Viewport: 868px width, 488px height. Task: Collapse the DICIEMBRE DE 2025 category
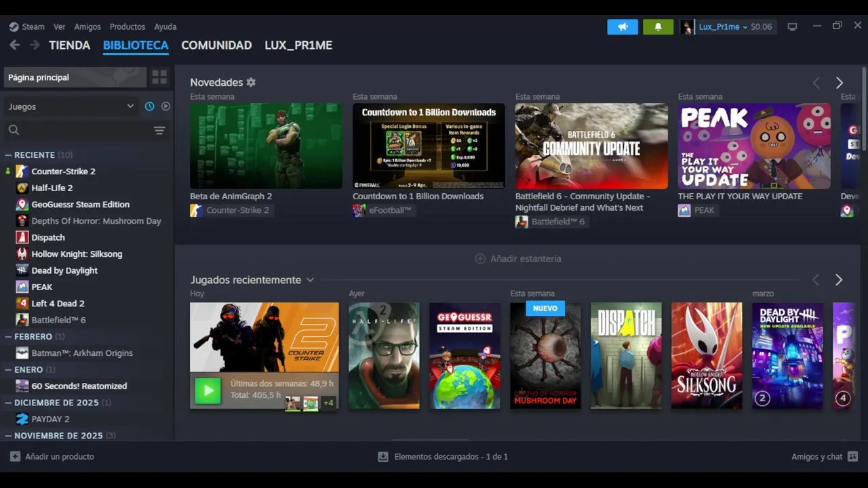[x=8, y=403]
